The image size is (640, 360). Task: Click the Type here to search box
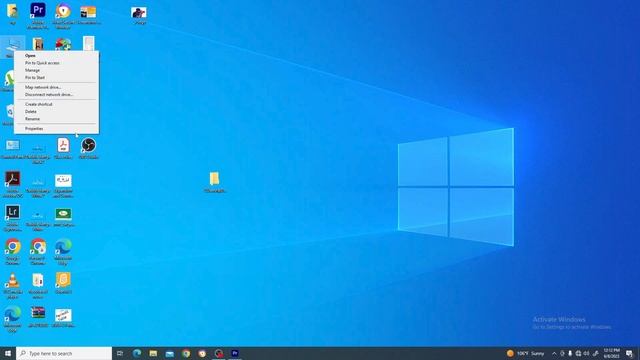(x=64, y=353)
